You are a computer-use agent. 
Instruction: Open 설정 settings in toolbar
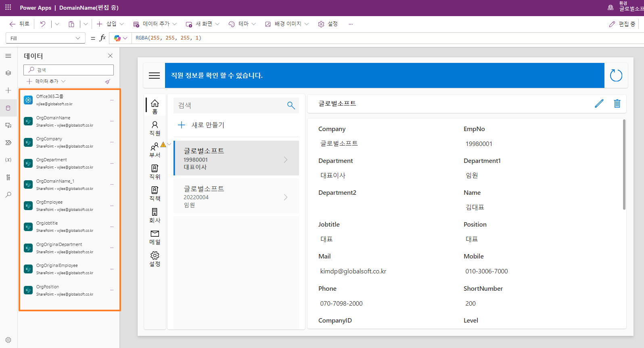point(328,24)
